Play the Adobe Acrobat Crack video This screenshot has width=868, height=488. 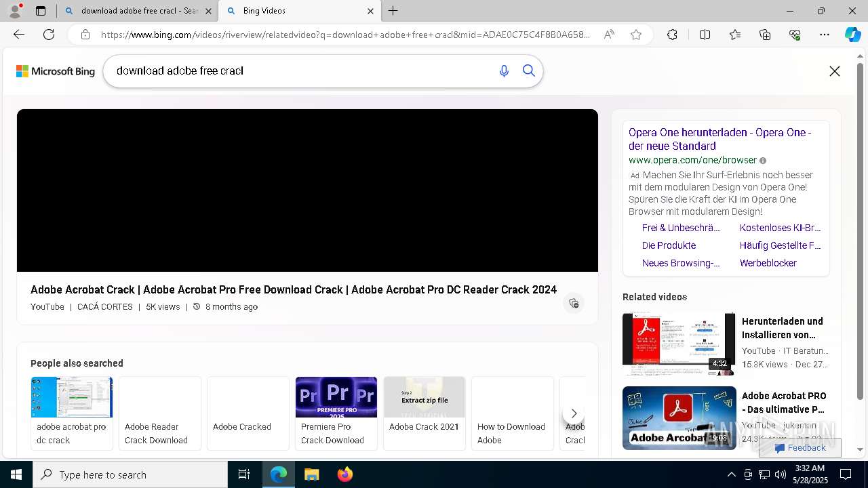pyautogui.click(x=307, y=190)
